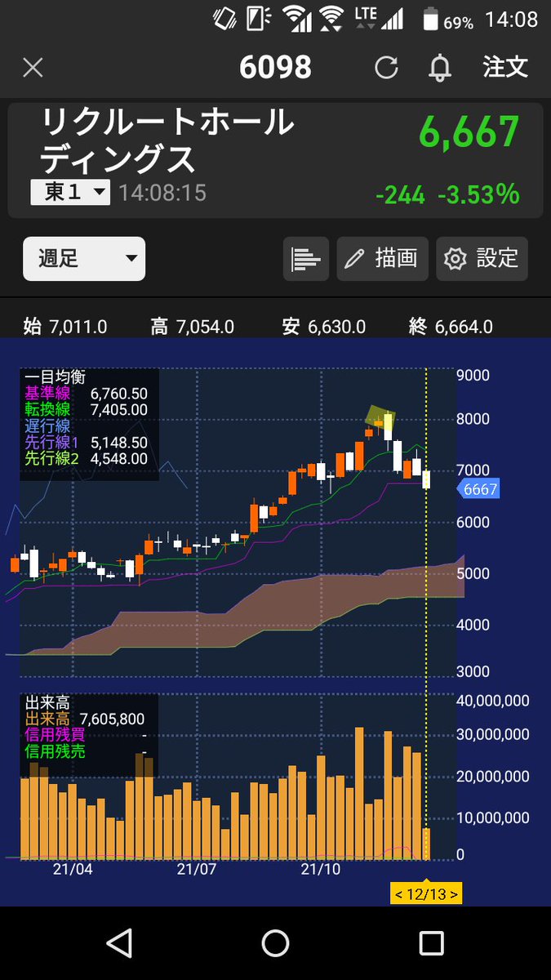
Task: Tap the change value -244
Action: 400,194
